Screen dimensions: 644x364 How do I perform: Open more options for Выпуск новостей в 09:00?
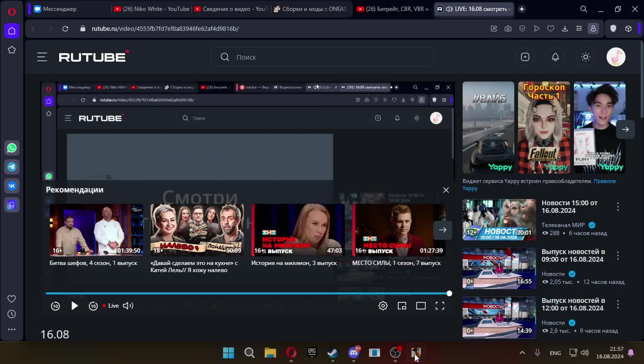(x=618, y=255)
